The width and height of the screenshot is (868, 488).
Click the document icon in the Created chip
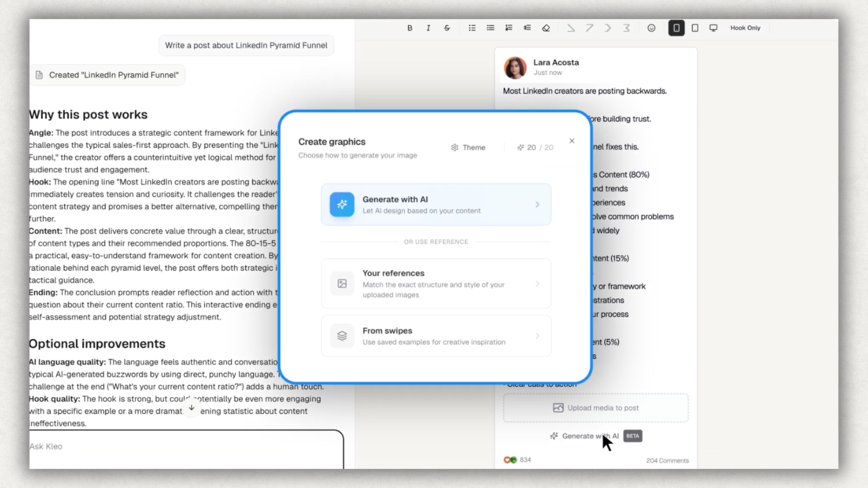39,75
